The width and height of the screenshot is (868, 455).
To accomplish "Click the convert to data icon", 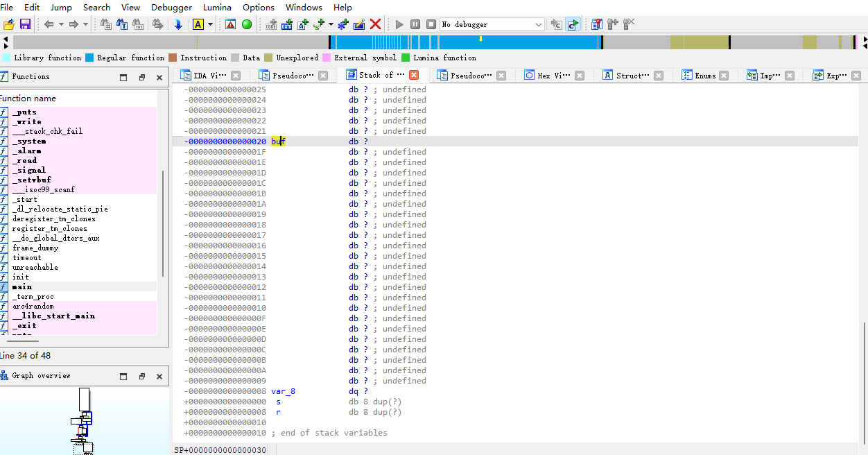I will click(x=287, y=24).
